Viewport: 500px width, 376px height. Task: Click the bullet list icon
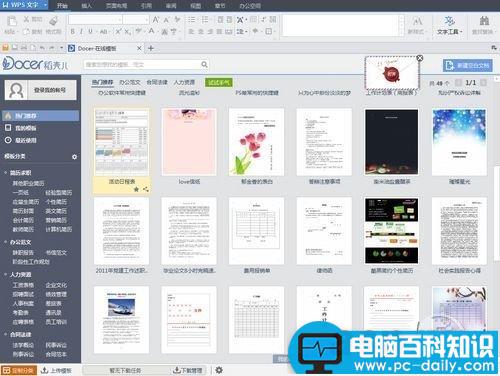coord(192,20)
